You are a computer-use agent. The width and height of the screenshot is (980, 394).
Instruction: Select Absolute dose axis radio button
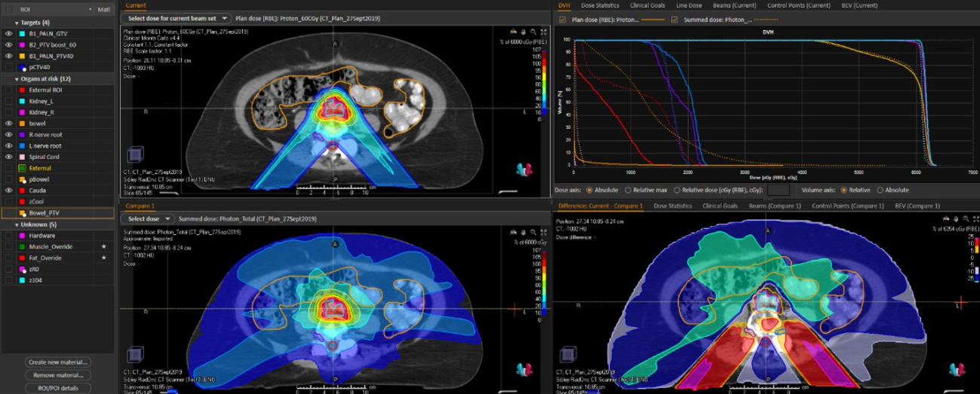click(x=589, y=190)
